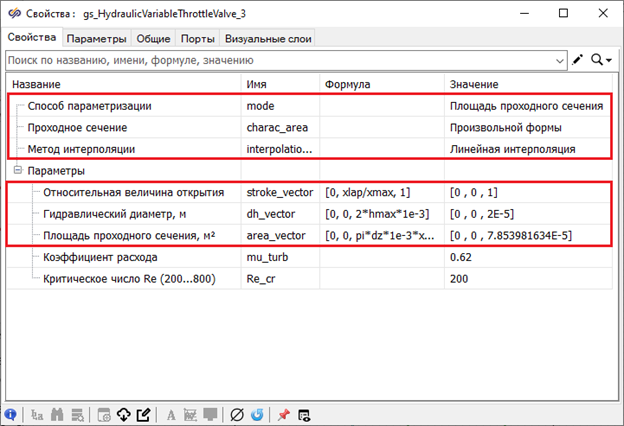Open the search field history dropdown arrow
This screenshot has width=624, height=426.
click(x=560, y=60)
